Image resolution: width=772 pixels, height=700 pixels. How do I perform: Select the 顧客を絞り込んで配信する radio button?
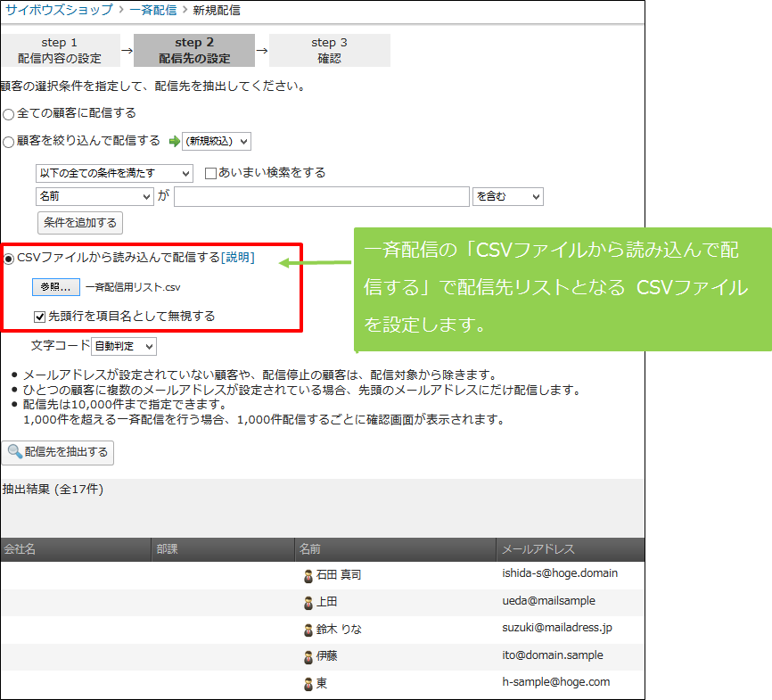click(x=8, y=143)
